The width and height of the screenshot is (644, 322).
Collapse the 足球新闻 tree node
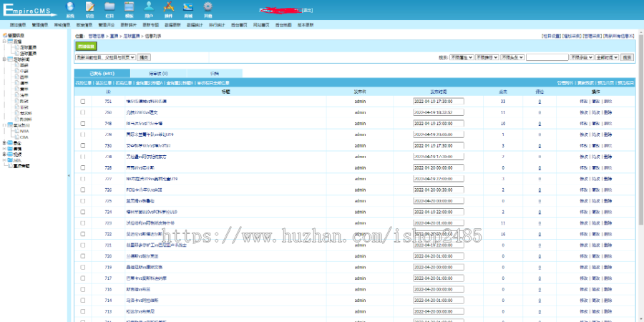(x=4, y=59)
